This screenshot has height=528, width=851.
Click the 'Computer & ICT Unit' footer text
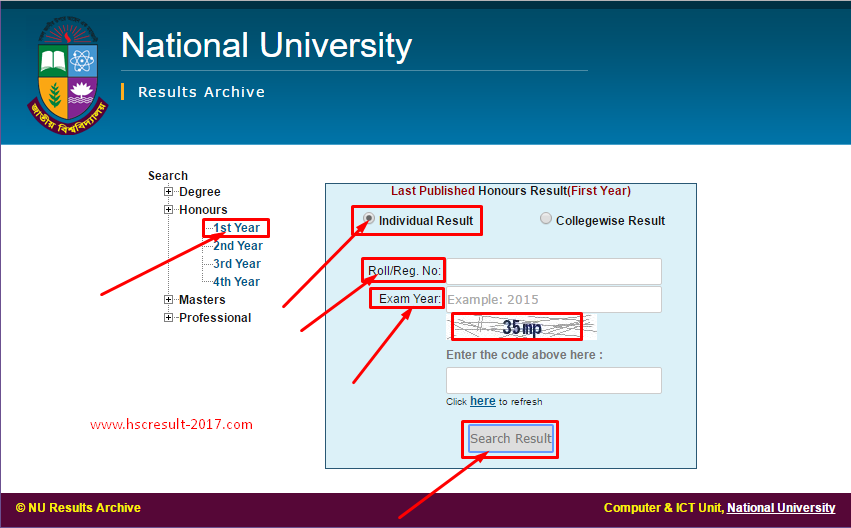pos(664,508)
